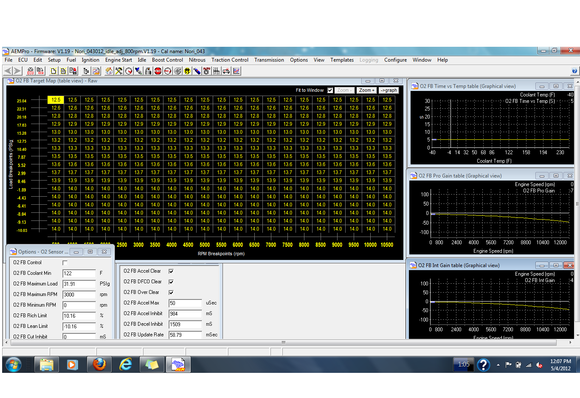
Task: Click the ->graph button
Action: tap(388, 90)
